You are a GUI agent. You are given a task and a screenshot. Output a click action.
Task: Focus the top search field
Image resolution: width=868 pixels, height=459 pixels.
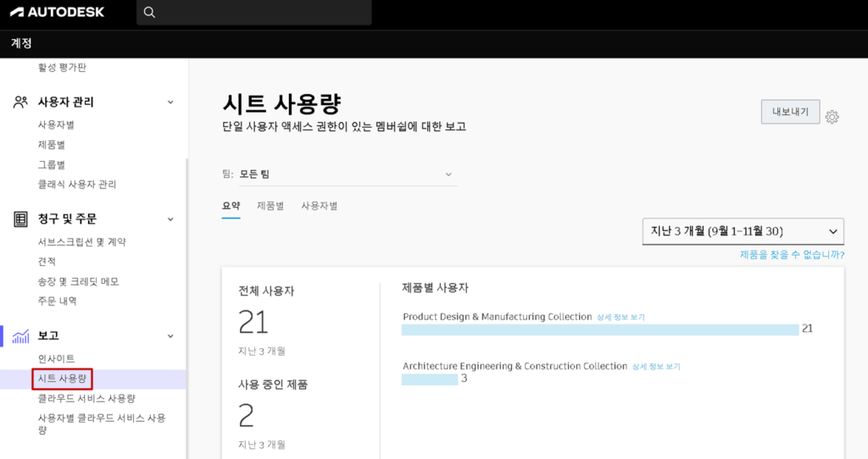(x=254, y=12)
